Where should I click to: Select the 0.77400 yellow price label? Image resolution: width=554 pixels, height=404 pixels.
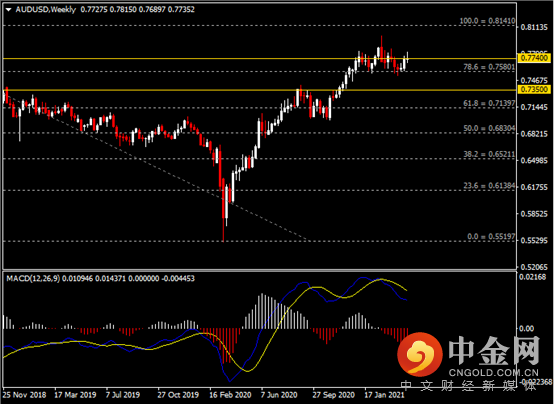coord(534,58)
